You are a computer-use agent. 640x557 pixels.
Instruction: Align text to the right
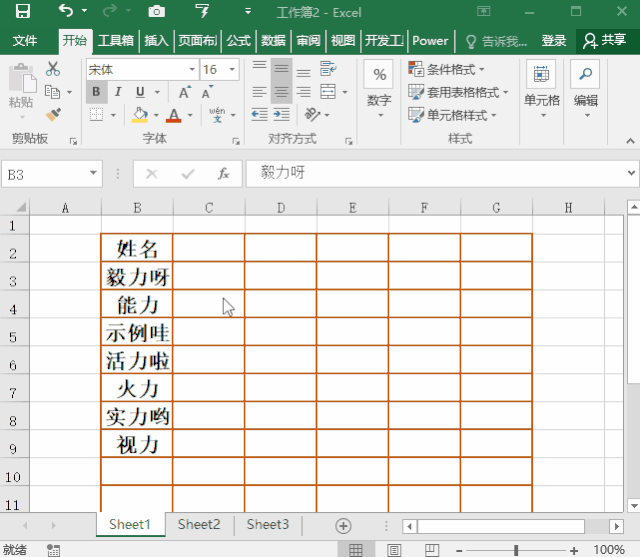tap(303, 92)
